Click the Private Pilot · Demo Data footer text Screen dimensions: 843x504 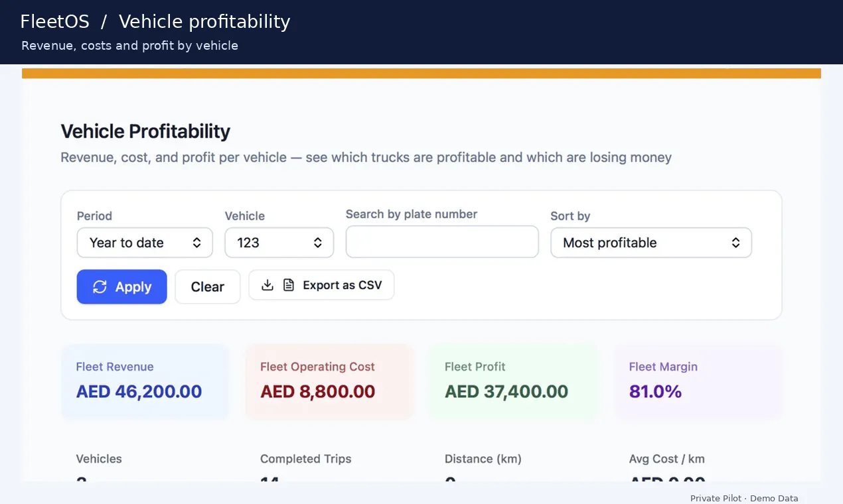[x=744, y=498]
